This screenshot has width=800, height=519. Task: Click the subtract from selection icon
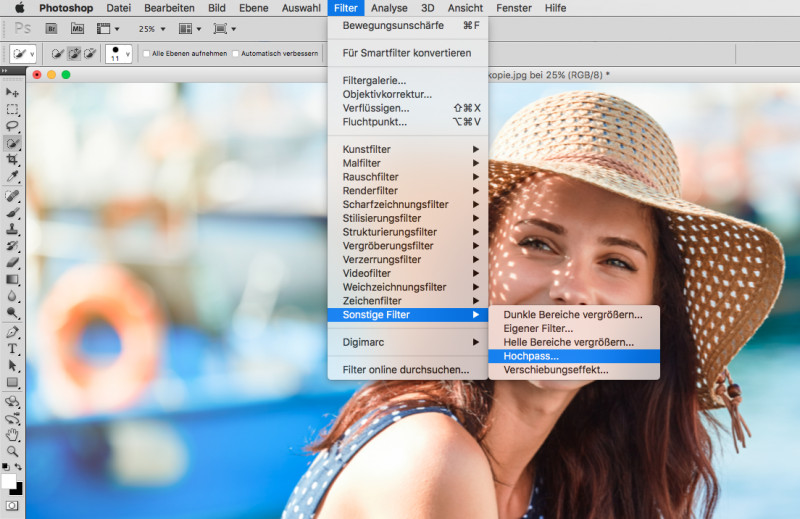pos(90,54)
